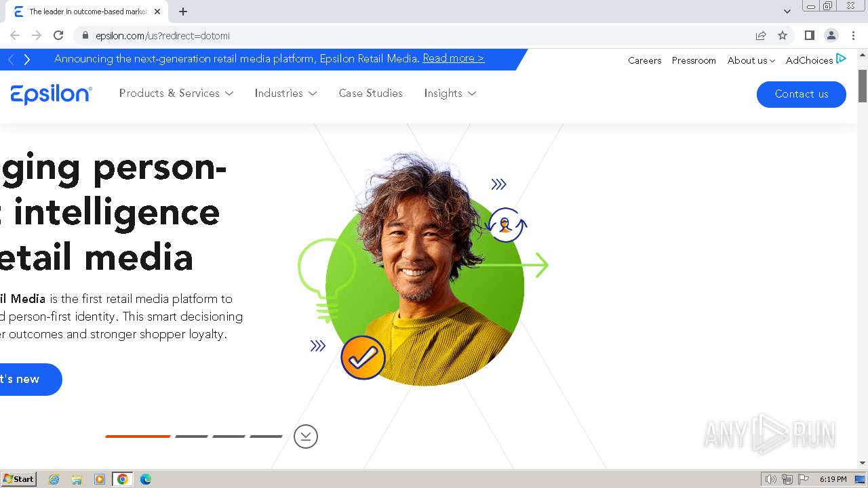Viewport: 868px width, 488px height.
Task: Select the third carousel slide indicator
Action: tap(229, 436)
